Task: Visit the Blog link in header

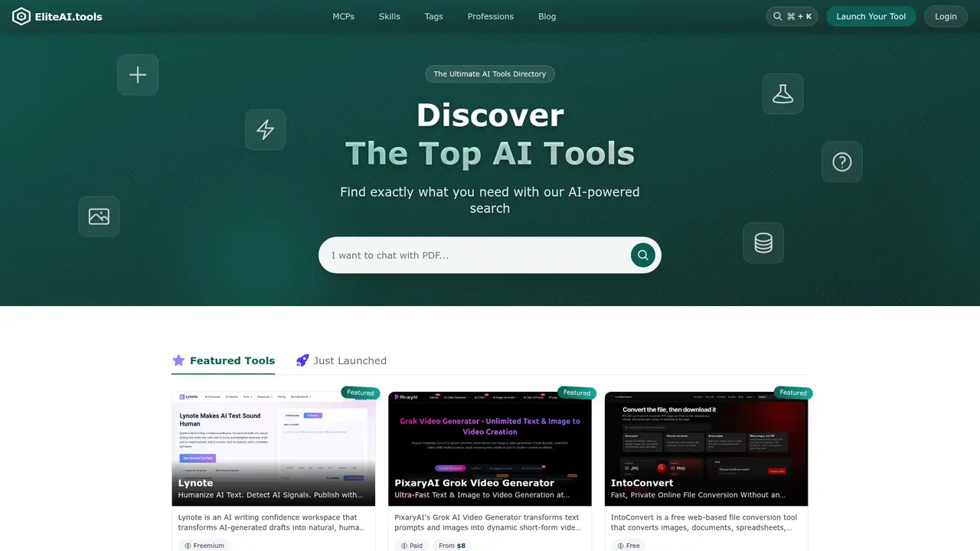Action: pyautogui.click(x=547, y=16)
